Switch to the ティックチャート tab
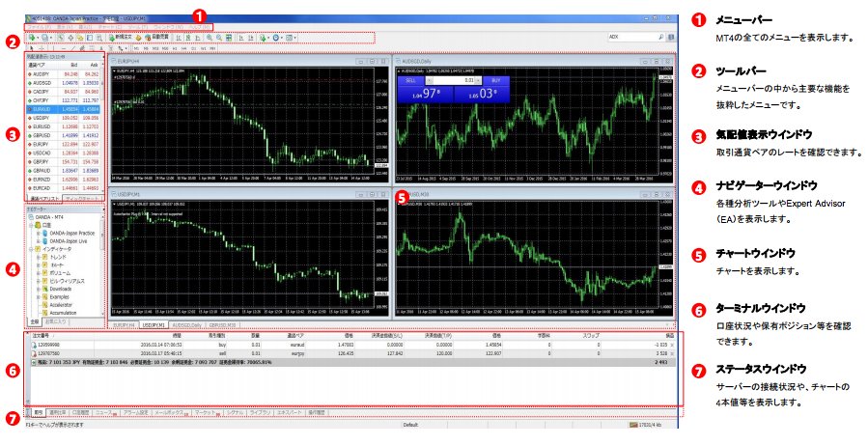The width and height of the screenshot is (868, 445). tap(81, 198)
